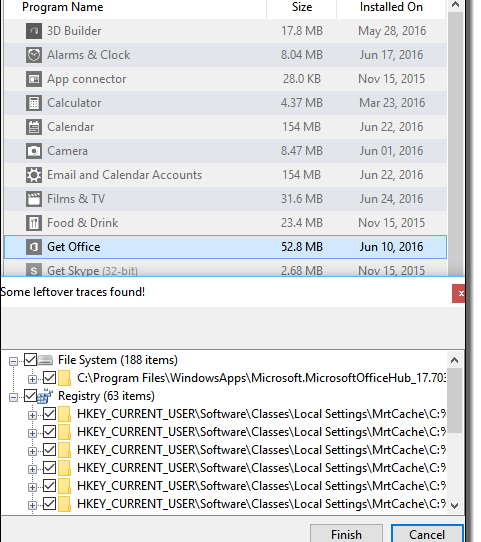Click the Camera app icon

click(x=34, y=151)
